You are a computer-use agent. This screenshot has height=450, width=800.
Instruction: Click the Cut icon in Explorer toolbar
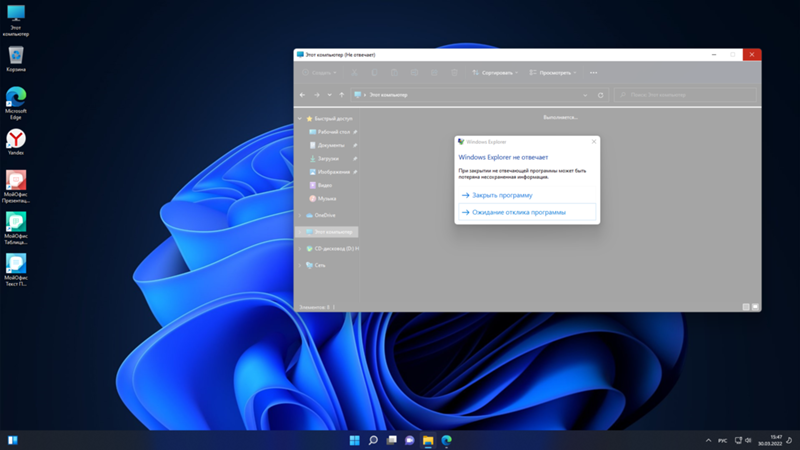(x=354, y=72)
